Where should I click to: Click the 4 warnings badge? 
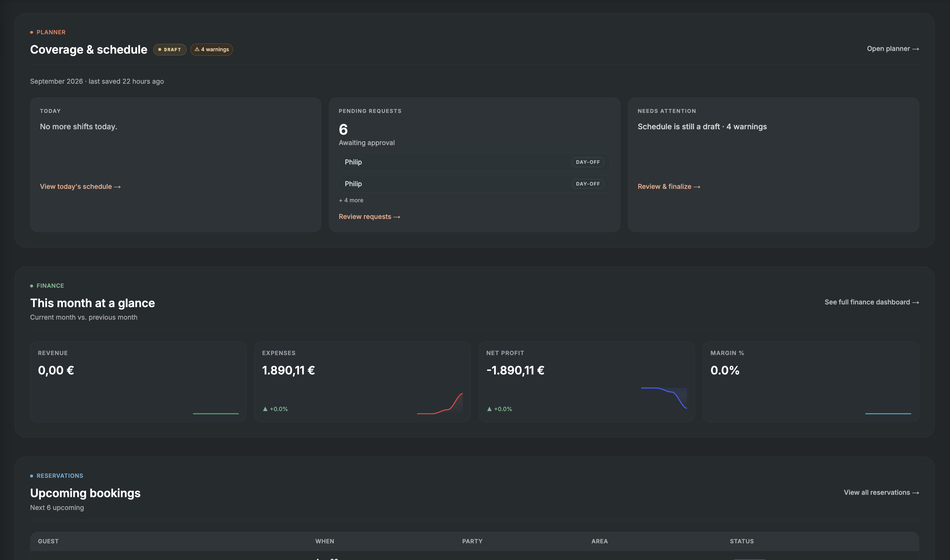pyautogui.click(x=211, y=49)
